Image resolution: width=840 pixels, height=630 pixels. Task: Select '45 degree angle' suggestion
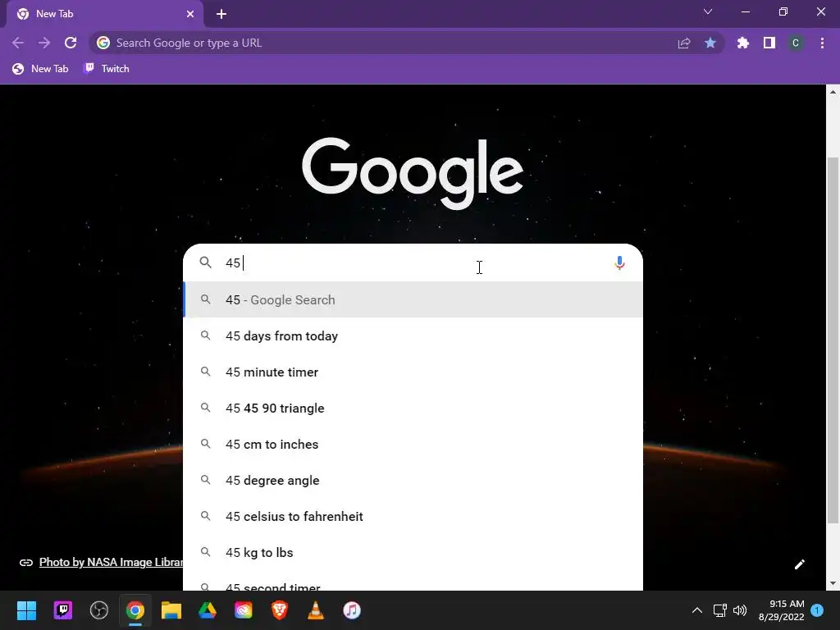(413, 480)
